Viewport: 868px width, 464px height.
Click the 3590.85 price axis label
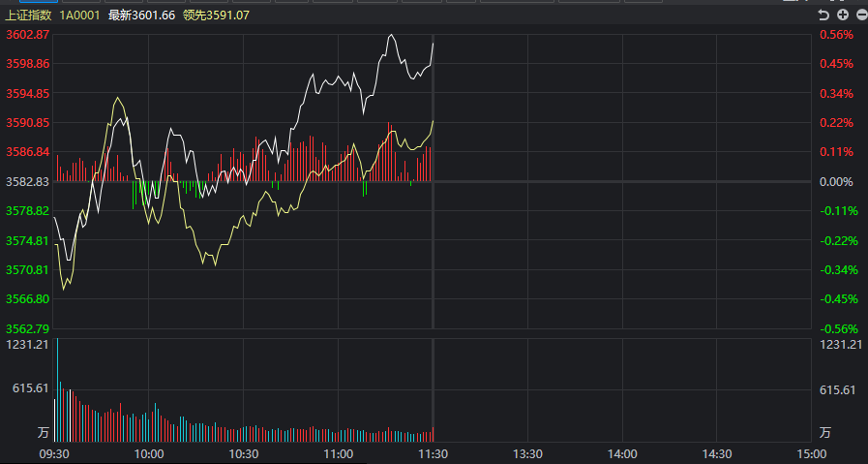point(28,122)
